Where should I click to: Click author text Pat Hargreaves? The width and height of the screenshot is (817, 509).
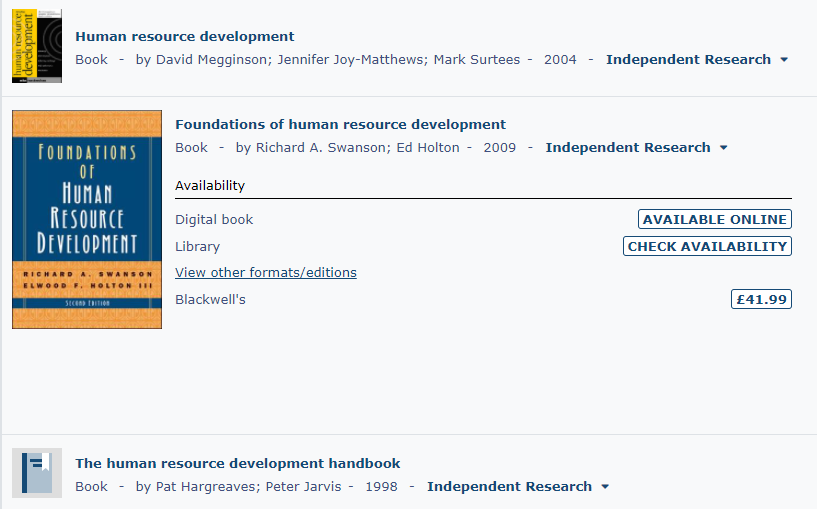pyautogui.click(x=200, y=487)
